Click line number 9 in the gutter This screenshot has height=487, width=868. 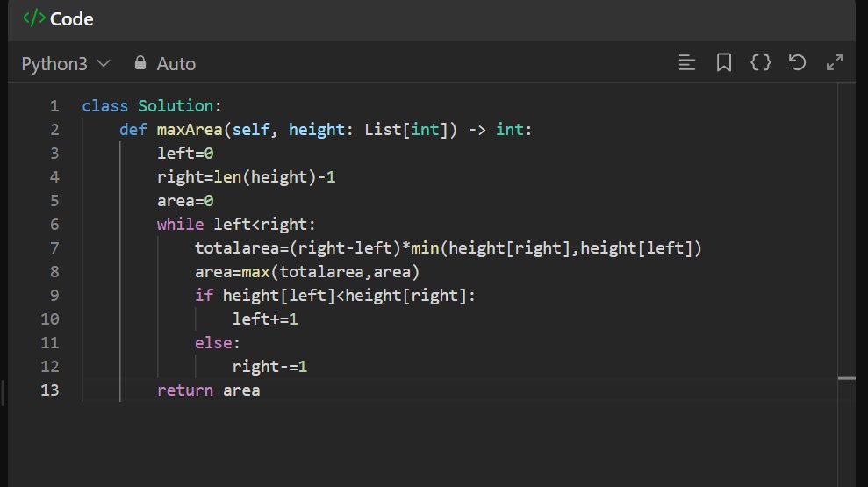pos(54,295)
